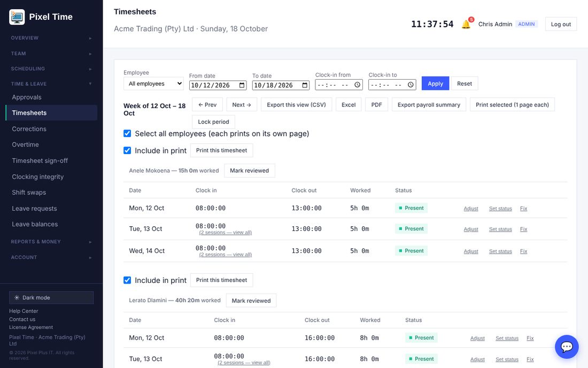Open Overtime page
This screenshot has width=588, height=368.
(51, 144)
